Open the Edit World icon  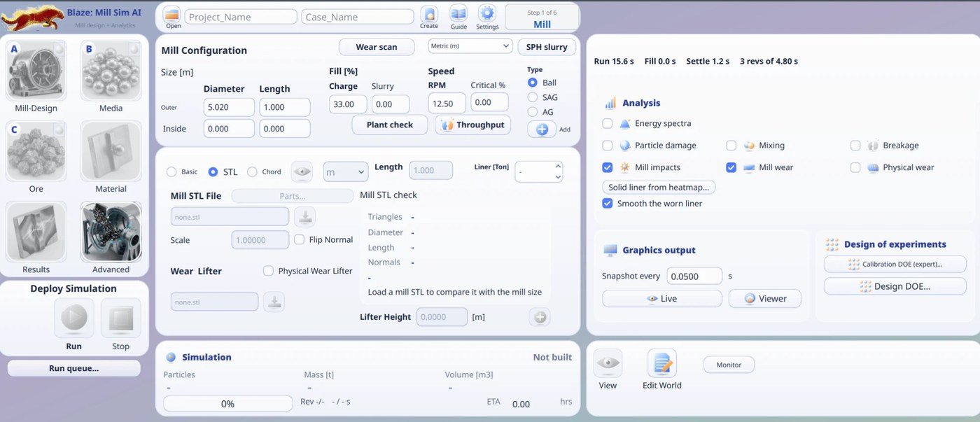click(662, 363)
